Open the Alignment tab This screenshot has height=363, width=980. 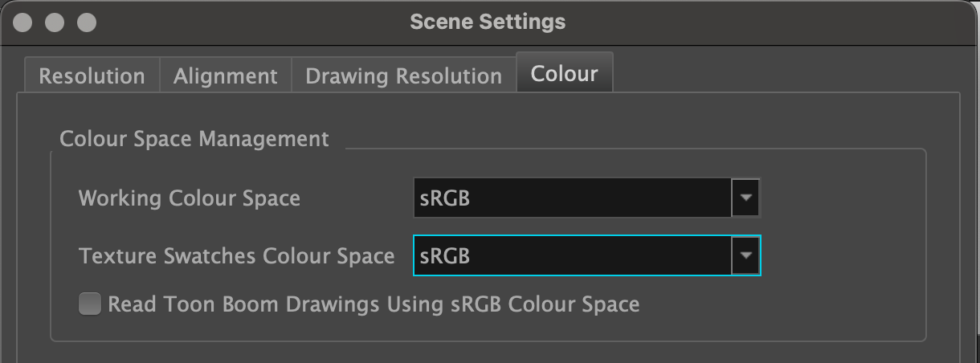(226, 76)
